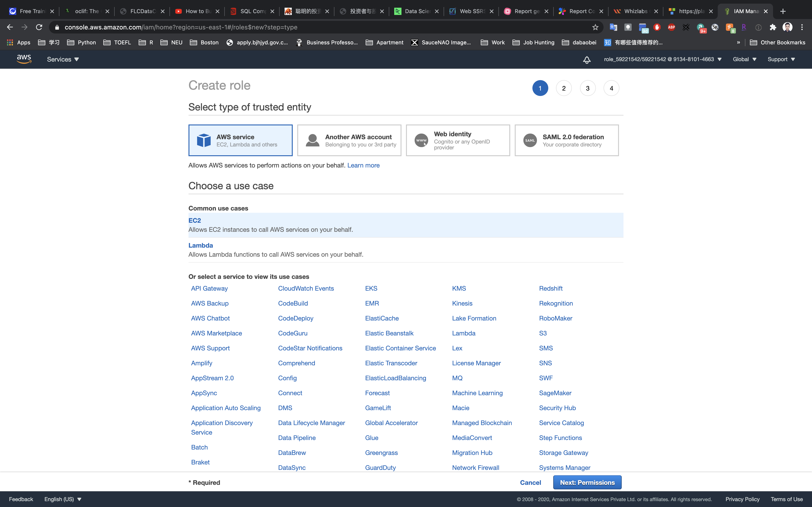The height and width of the screenshot is (507, 812).
Task: Select the Lambda common use case
Action: (x=200, y=245)
